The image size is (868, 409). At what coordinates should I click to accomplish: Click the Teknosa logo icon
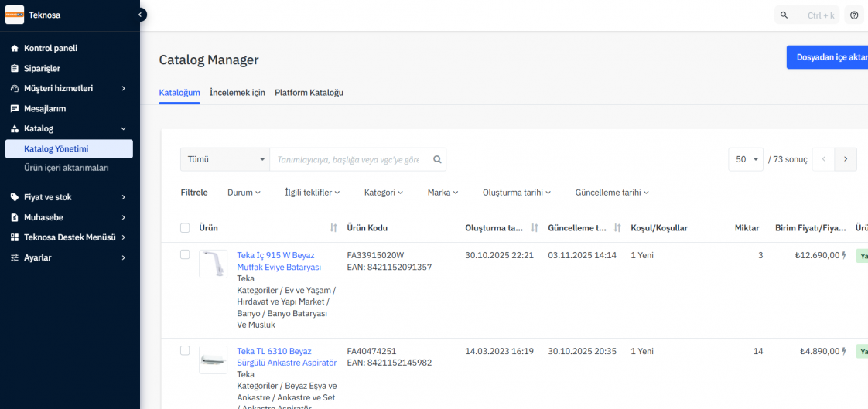(15, 15)
